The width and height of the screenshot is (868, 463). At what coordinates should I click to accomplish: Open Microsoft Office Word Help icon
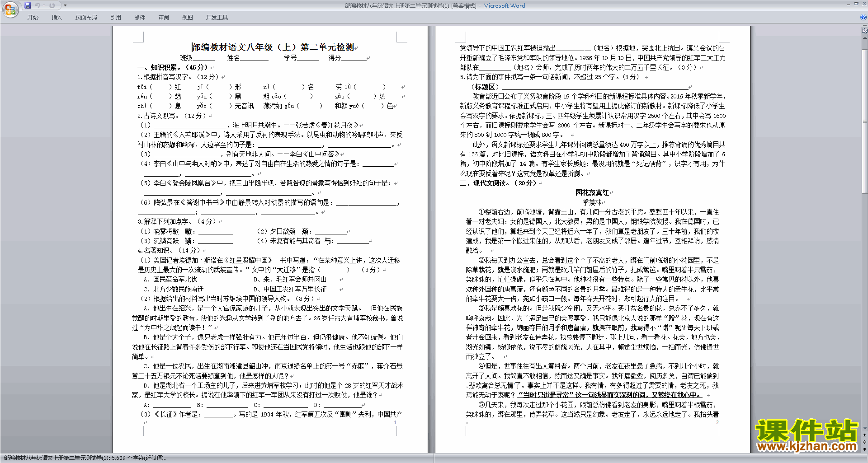863,17
